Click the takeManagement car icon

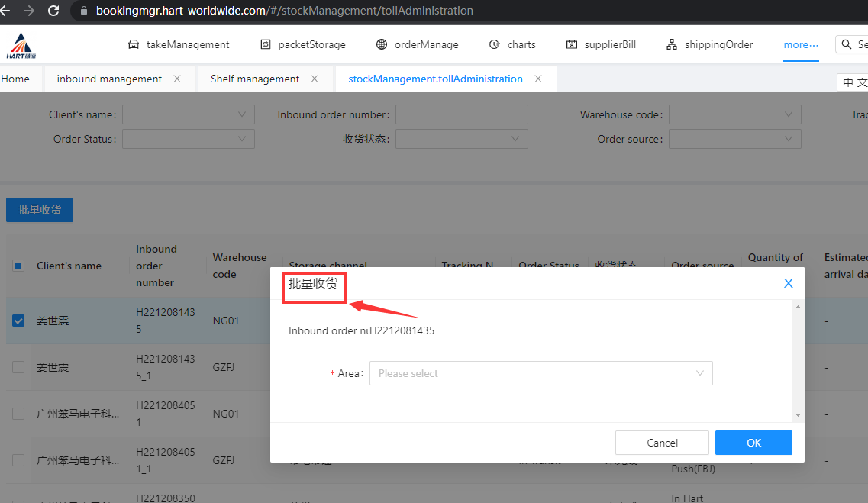(x=134, y=44)
